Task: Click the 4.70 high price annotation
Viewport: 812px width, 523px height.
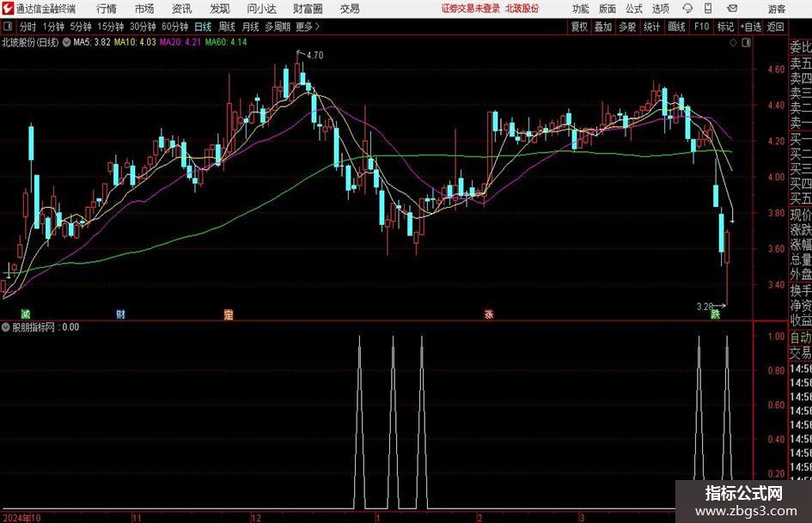Action: coord(314,55)
